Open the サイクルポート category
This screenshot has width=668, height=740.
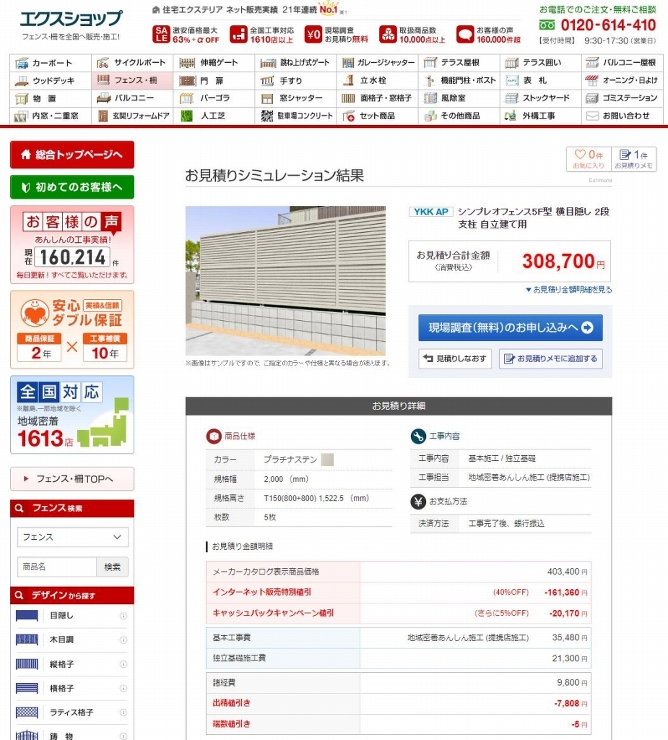click(132, 63)
